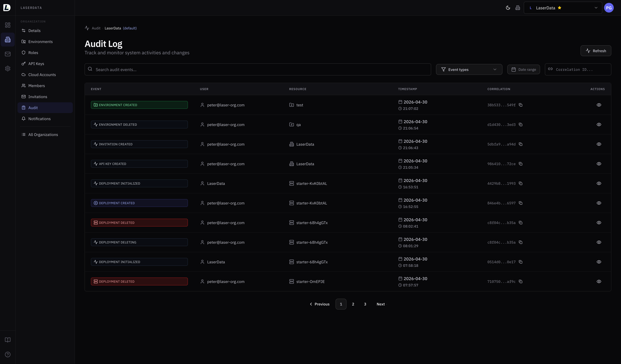Open API Keys in the sidebar
The width and height of the screenshot is (621, 364).
tap(45, 64)
